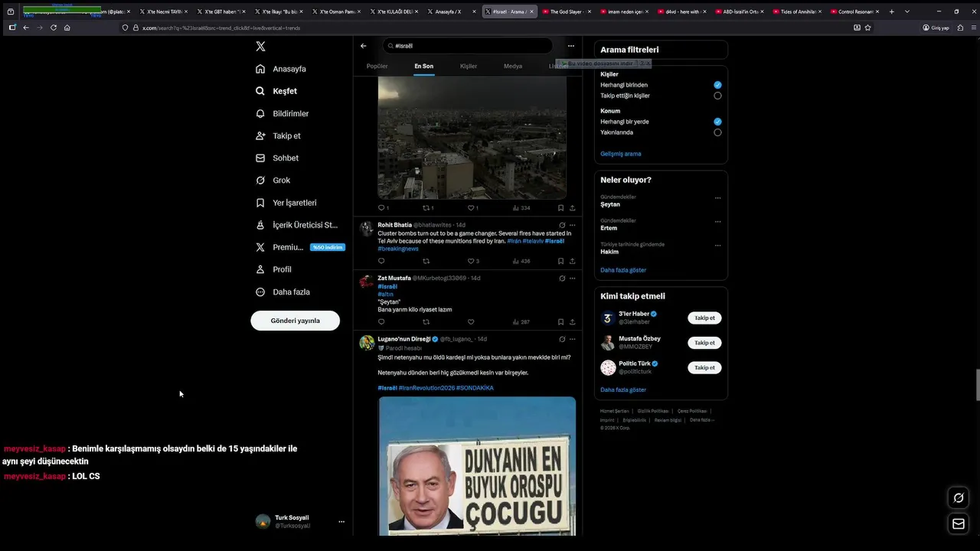Bookmark page with the star icon

point(867,28)
